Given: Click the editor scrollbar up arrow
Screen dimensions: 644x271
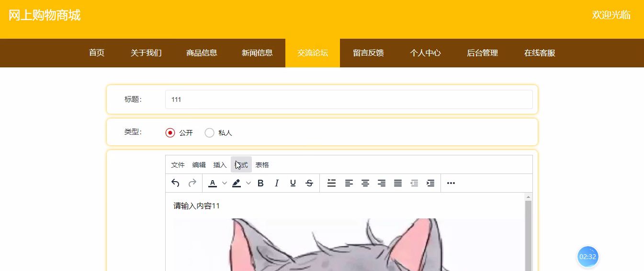Looking at the screenshot, I should (529, 197).
